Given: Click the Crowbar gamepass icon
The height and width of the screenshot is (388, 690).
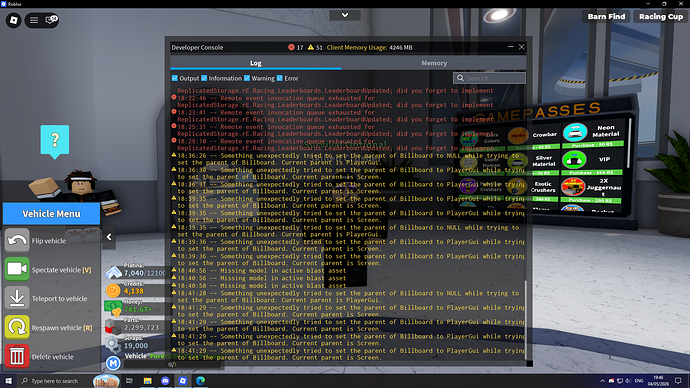Looking at the screenshot, I should (518, 136).
